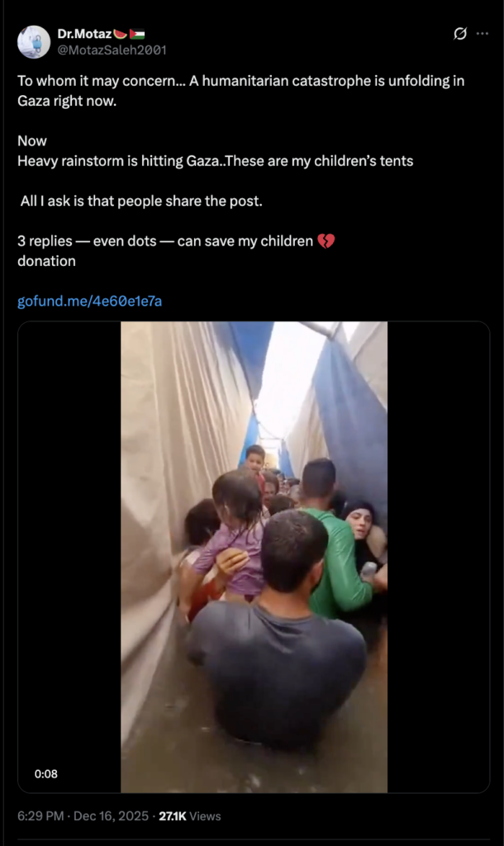Open the @MotazSaleh2001 handle link

[x=112, y=50]
